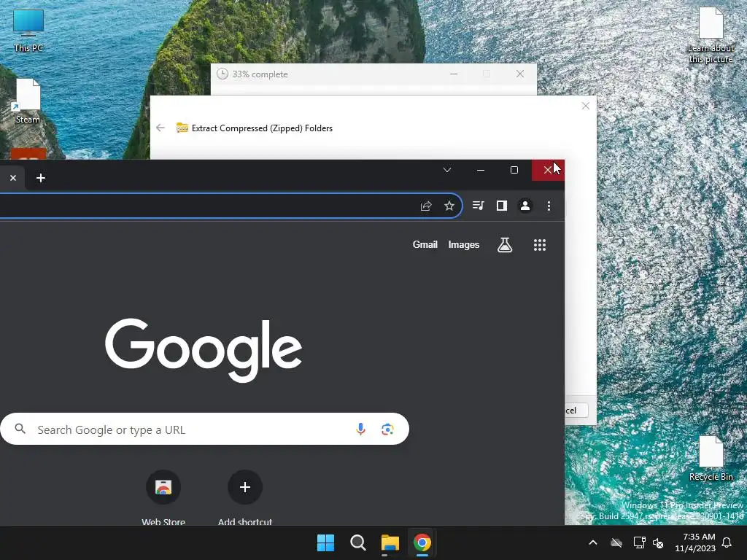Open taskbar Search
The image size is (747, 560).
pos(357,542)
